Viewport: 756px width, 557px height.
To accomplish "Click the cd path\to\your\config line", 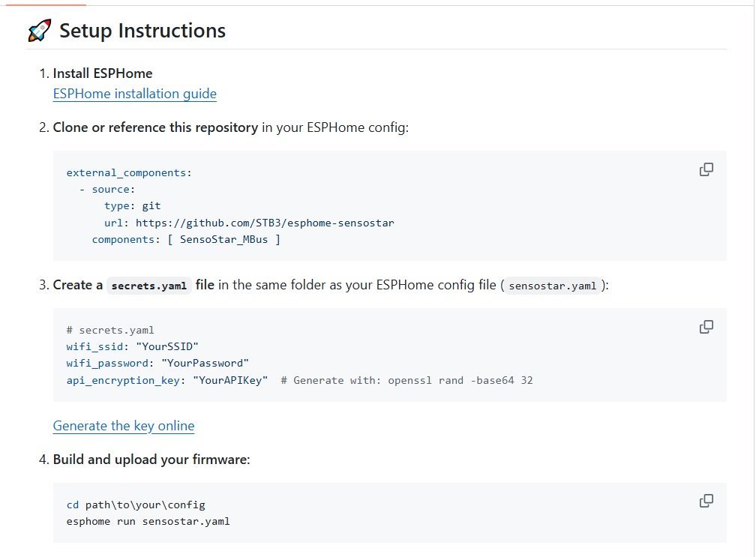I will pyautogui.click(x=136, y=505).
